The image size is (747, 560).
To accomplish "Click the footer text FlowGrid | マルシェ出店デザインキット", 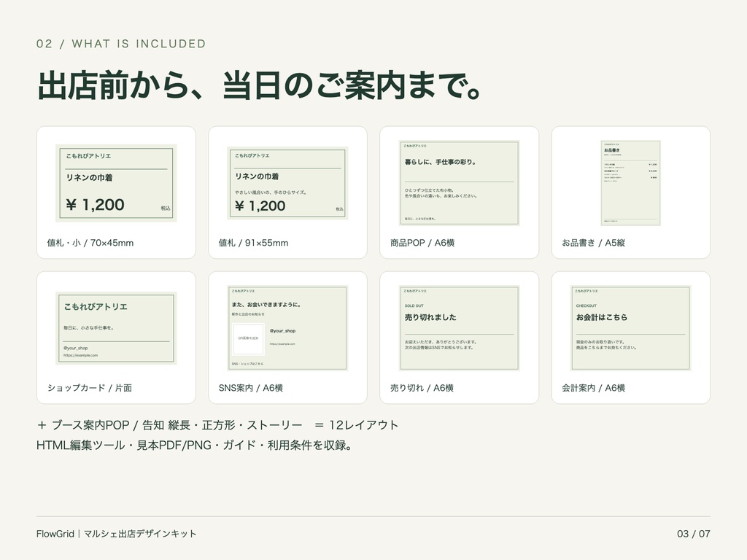I will [116, 534].
